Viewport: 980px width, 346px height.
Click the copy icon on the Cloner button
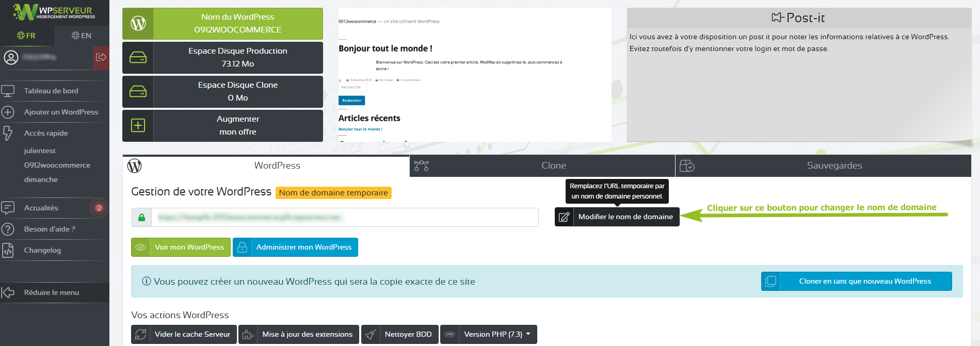click(x=770, y=281)
